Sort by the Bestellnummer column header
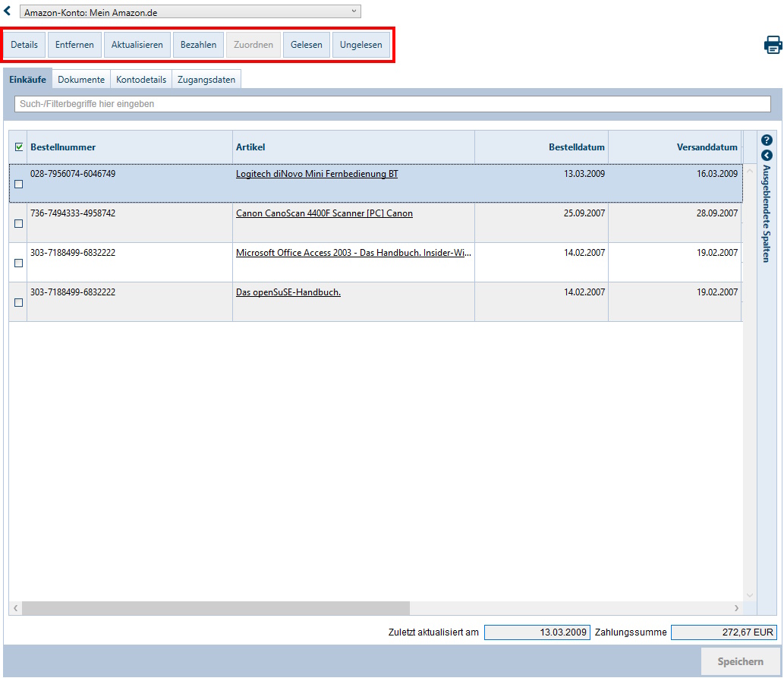 (x=130, y=147)
